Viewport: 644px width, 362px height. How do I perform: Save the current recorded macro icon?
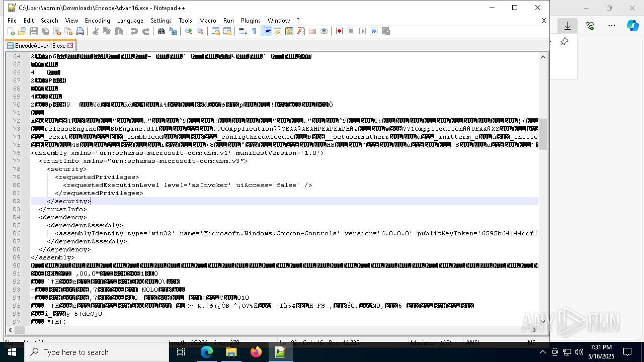coord(386,31)
